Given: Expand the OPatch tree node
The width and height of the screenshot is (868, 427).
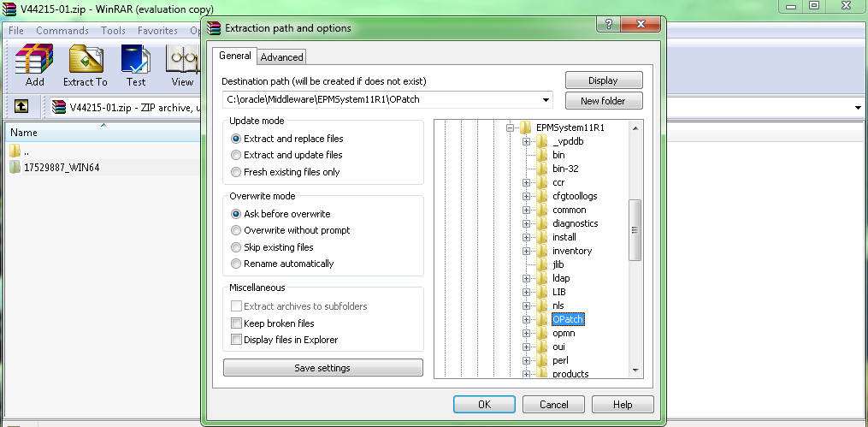Looking at the screenshot, I should pyautogui.click(x=526, y=319).
